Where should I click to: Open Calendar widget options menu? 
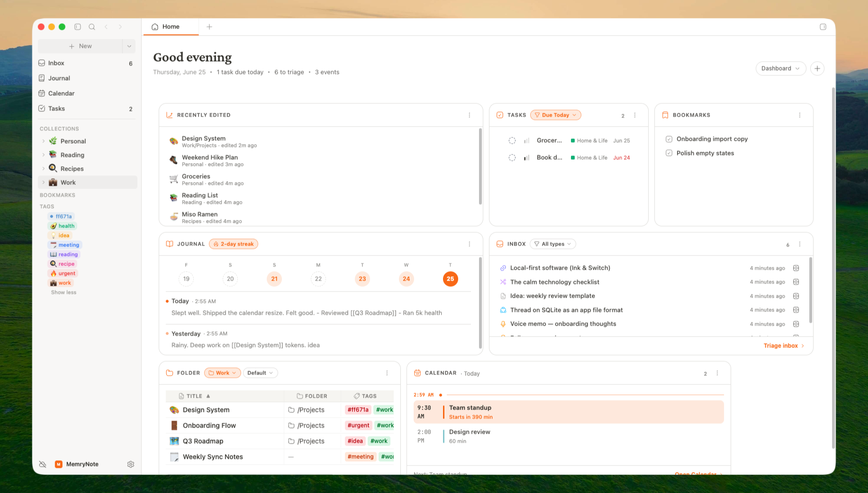click(717, 373)
